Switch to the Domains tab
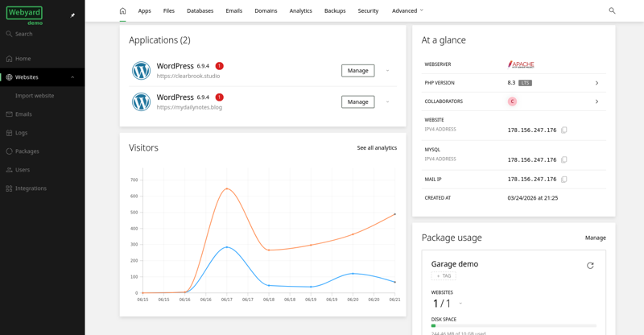Screen dimensions: 644x335 click(266, 10)
